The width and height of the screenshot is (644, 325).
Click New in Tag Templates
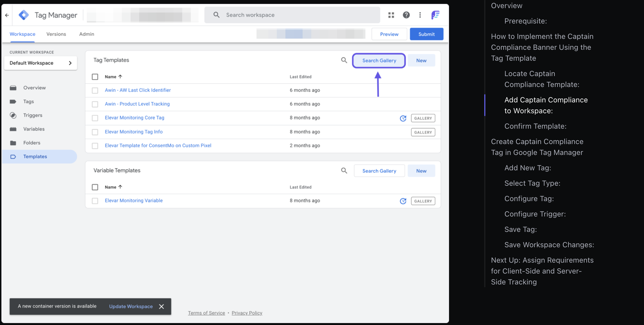pos(421,60)
